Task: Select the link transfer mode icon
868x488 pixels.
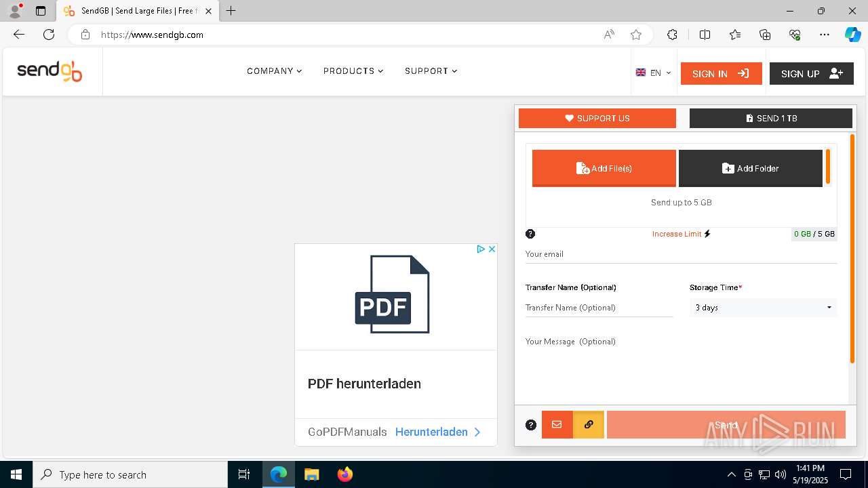Action: [x=589, y=425]
